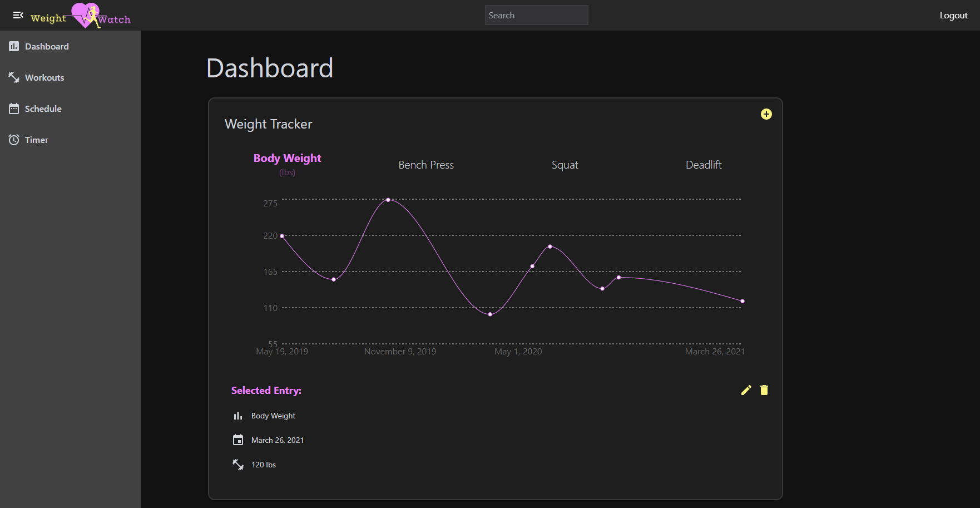Focus the Search input field
Screen dimensions: 980x508
(x=536, y=15)
